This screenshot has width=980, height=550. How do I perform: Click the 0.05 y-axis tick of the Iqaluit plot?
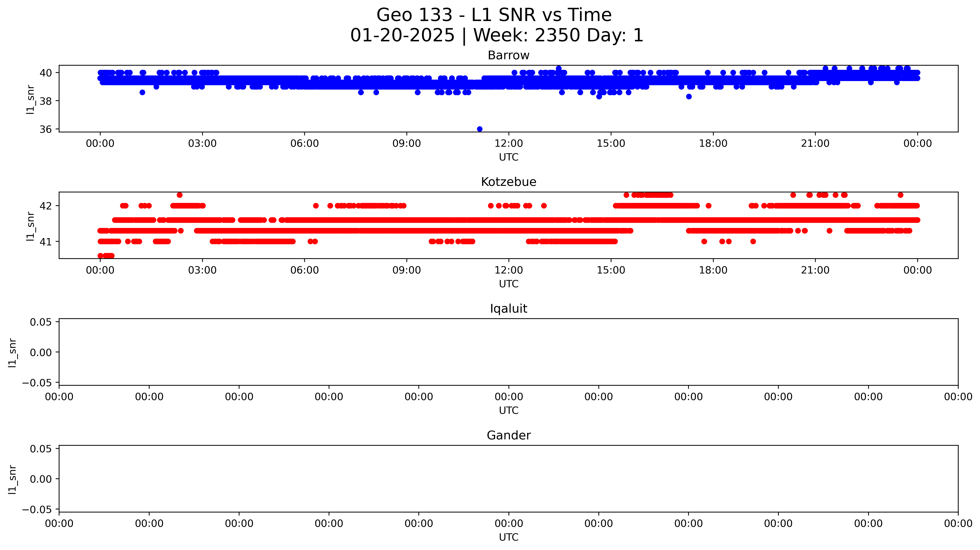41,322
